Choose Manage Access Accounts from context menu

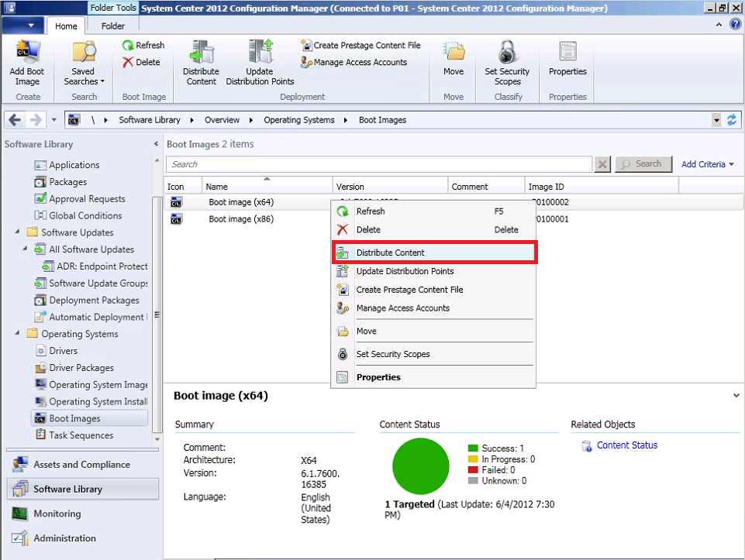(x=433, y=308)
